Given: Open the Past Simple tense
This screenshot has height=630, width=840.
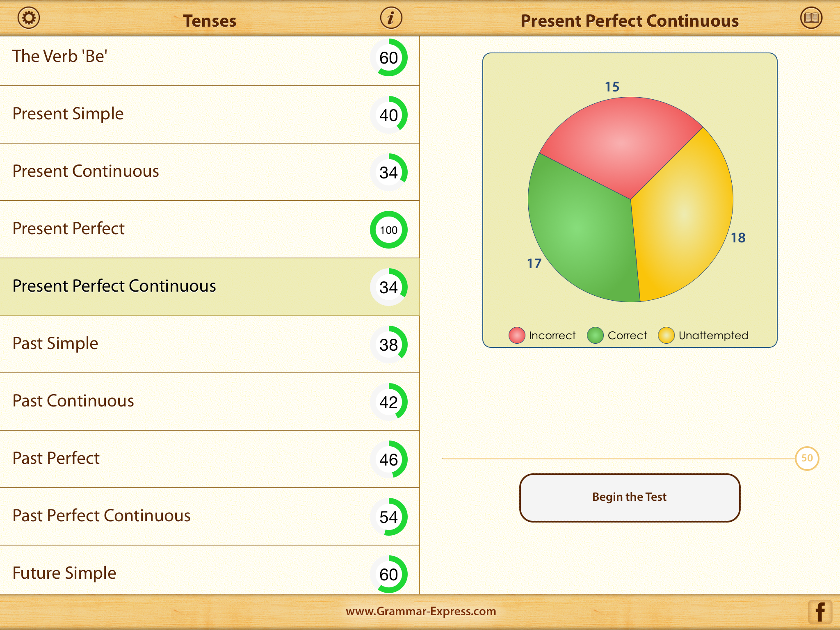Looking at the screenshot, I should (55, 343).
